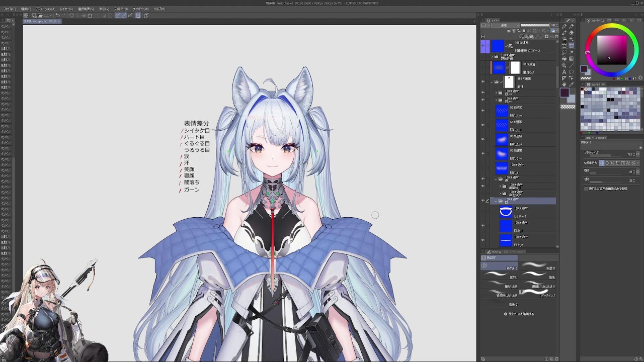Click the New raster layer icon
This screenshot has height=362, width=644.
pyautogui.click(x=521, y=37)
